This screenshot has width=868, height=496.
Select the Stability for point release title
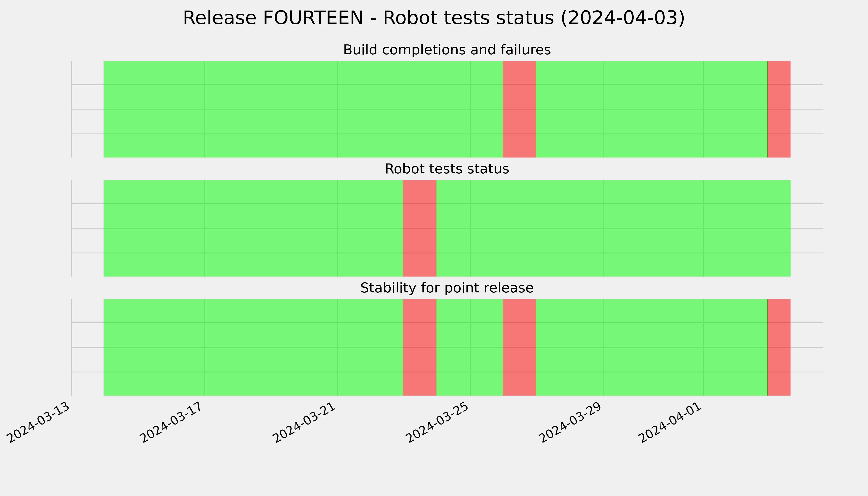[447, 288]
